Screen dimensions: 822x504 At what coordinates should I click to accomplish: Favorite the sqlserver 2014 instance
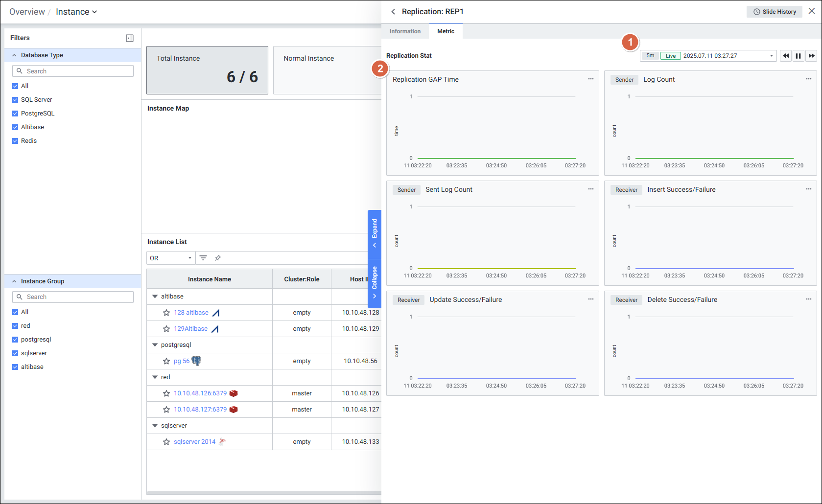coord(166,442)
